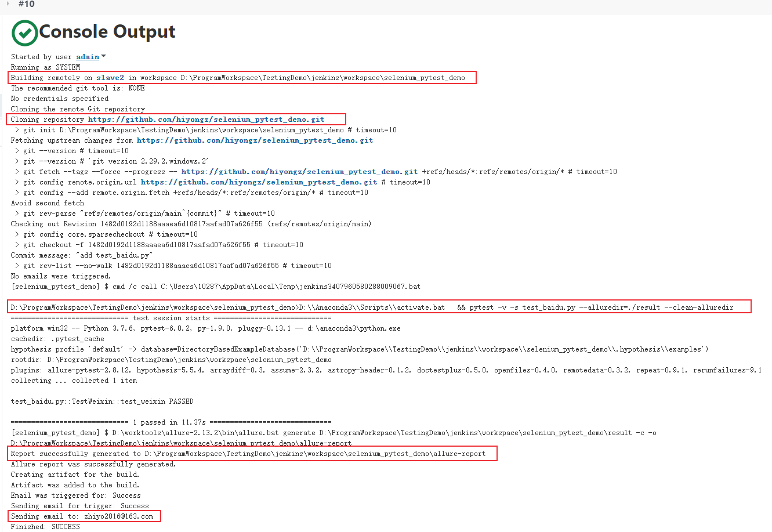Click 'Report successfully generated to' line
The image size is (772, 532).
coord(248,454)
